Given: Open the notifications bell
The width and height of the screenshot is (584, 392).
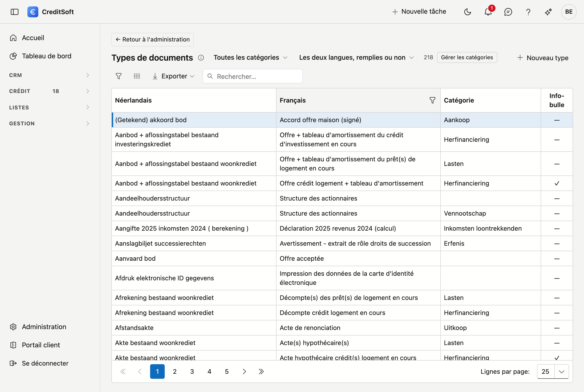Looking at the screenshot, I should tap(488, 12).
